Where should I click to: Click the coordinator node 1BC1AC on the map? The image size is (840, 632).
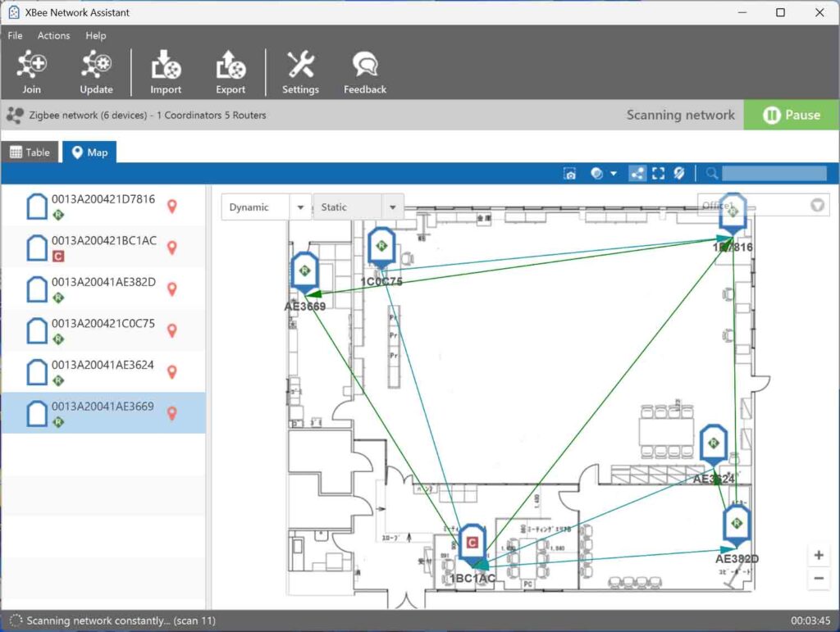472,545
